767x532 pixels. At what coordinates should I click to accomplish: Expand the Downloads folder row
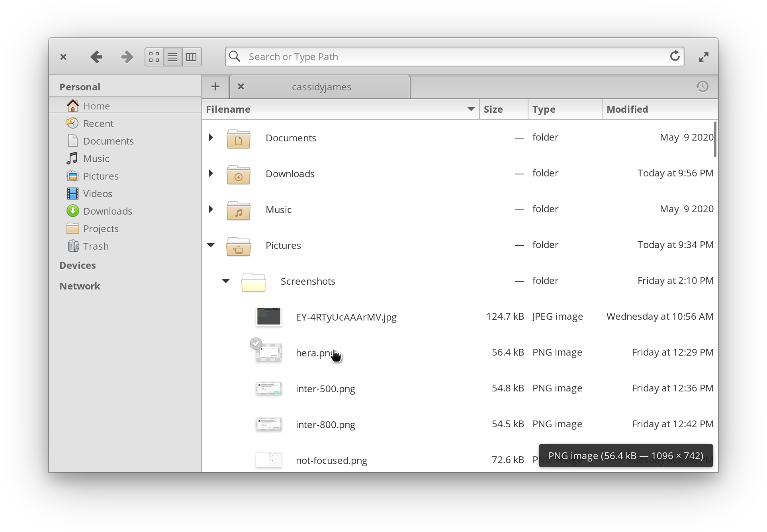click(x=210, y=173)
